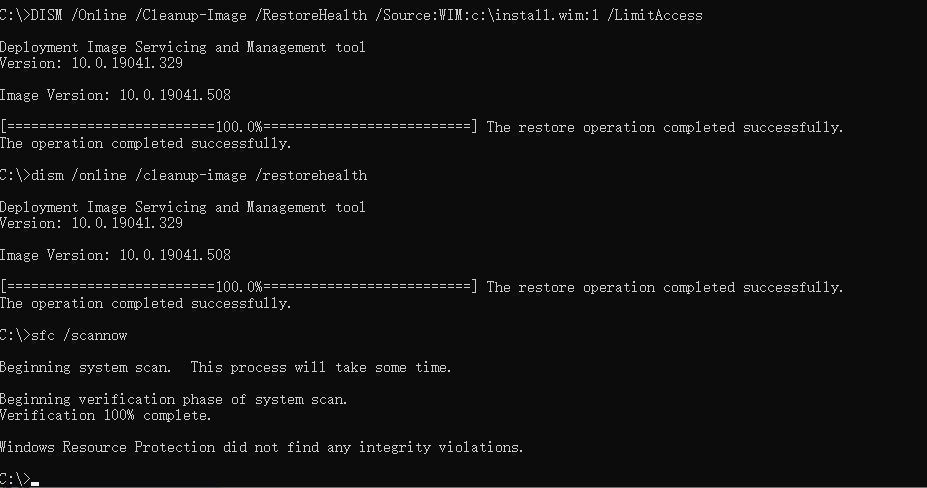This screenshot has height=488, width=927.
Task: Click the Verification 100% complete line
Action: point(105,415)
